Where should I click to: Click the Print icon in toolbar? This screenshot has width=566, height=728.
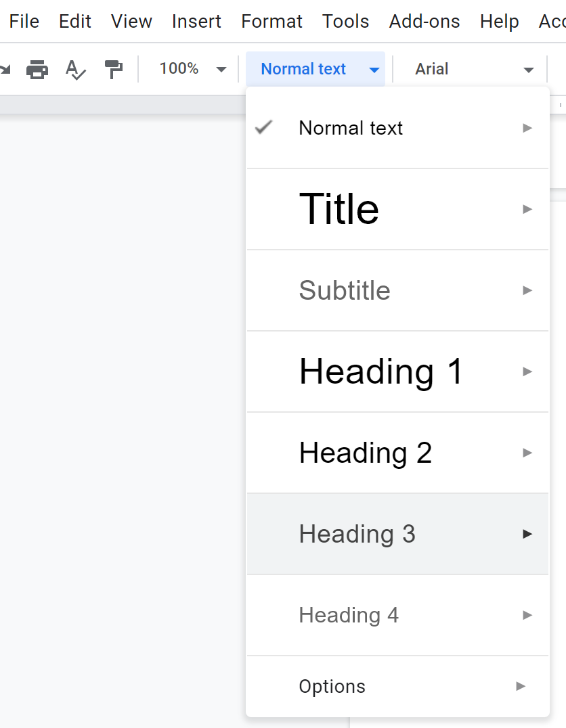37,70
